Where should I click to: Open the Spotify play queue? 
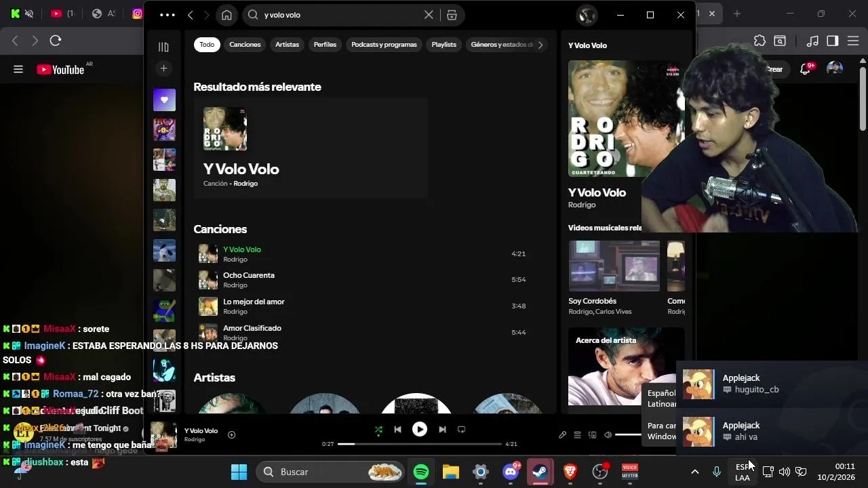coord(577,435)
